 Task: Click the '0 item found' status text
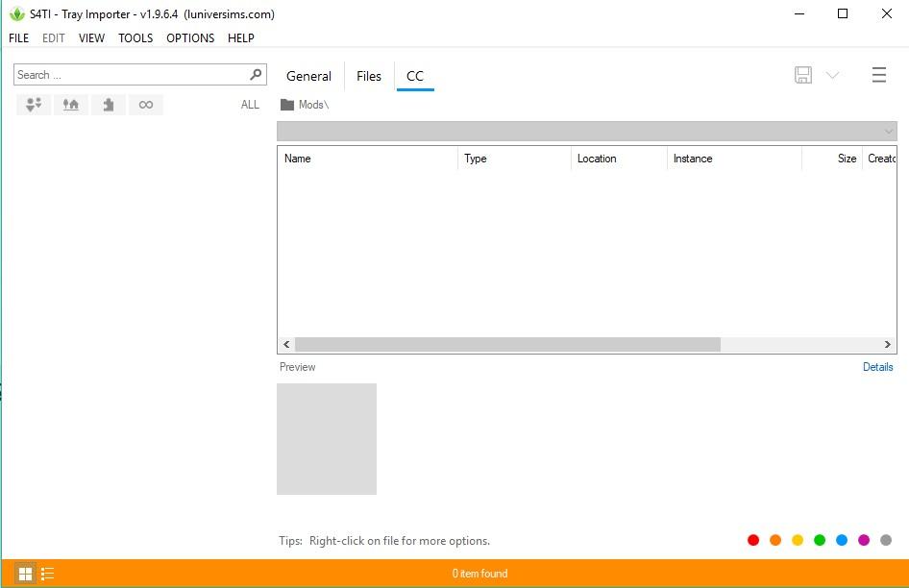pos(479,574)
